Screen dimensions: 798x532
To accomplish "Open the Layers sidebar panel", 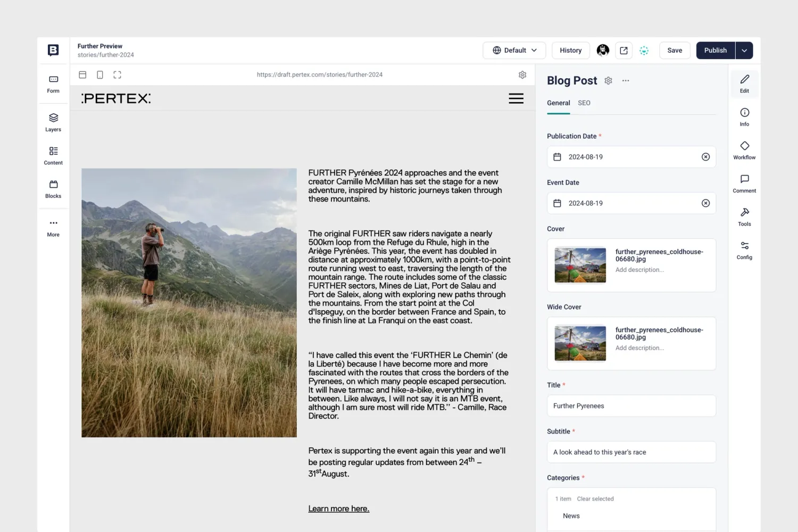I will point(53,122).
